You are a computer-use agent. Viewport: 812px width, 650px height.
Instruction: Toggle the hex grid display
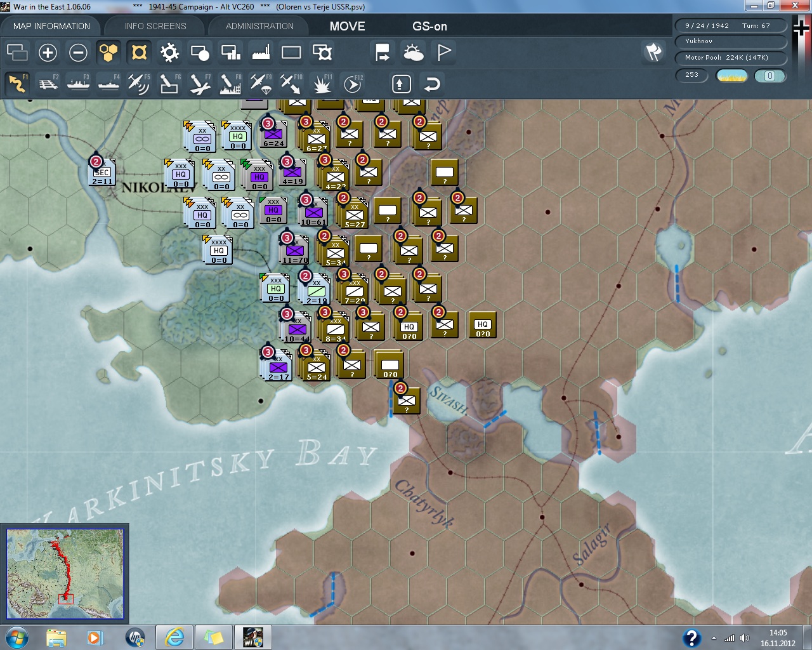click(x=108, y=52)
